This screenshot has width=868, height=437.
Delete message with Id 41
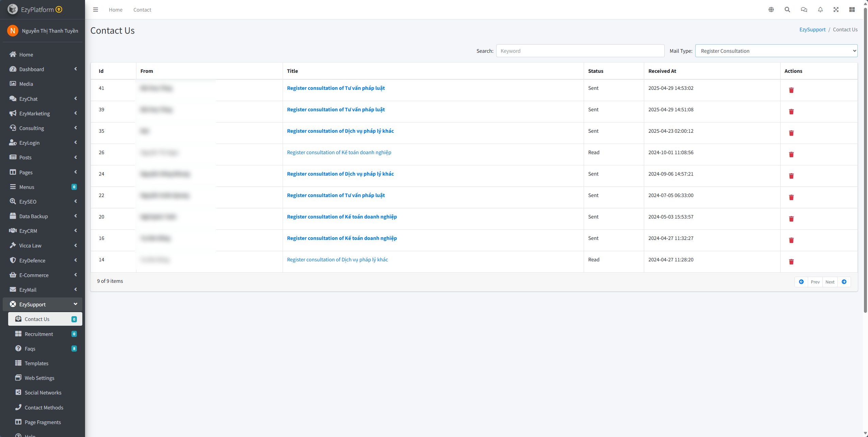point(791,90)
